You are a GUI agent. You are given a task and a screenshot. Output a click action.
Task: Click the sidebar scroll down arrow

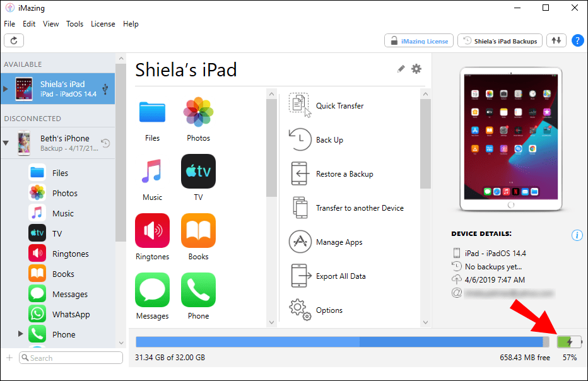(x=121, y=343)
